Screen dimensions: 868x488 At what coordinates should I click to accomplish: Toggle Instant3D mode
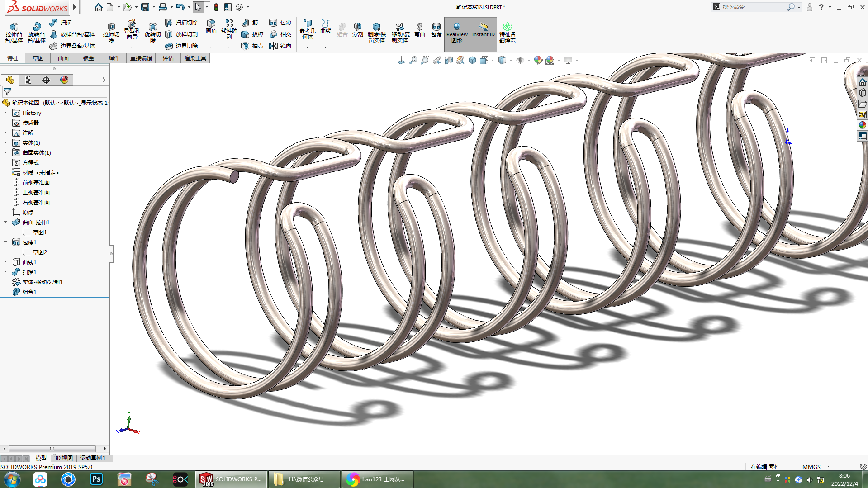coord(483,34)
